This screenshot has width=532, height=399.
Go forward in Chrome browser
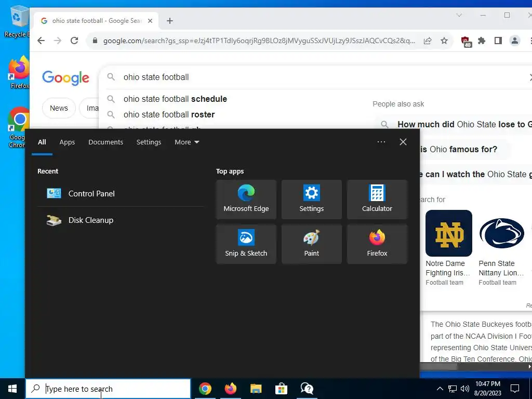[58, 41]
